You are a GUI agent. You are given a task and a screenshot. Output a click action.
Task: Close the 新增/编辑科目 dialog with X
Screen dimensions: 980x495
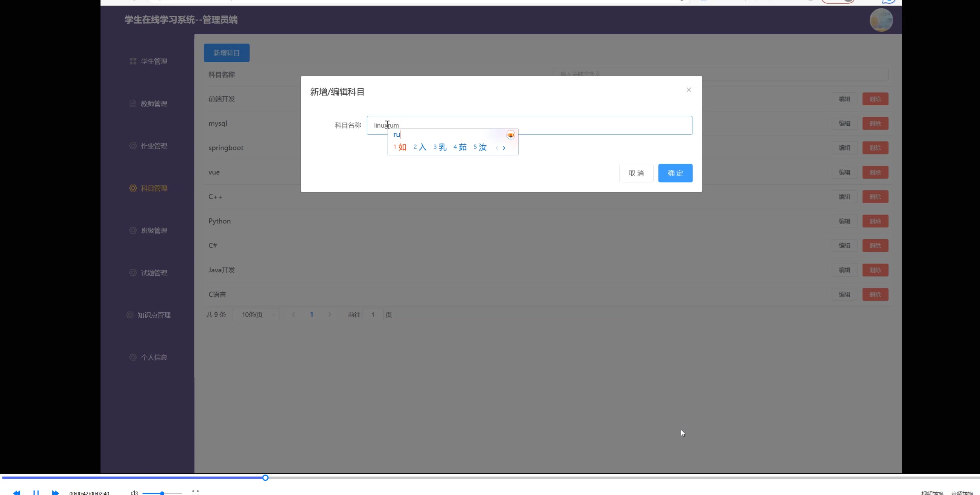coord(689,90)
